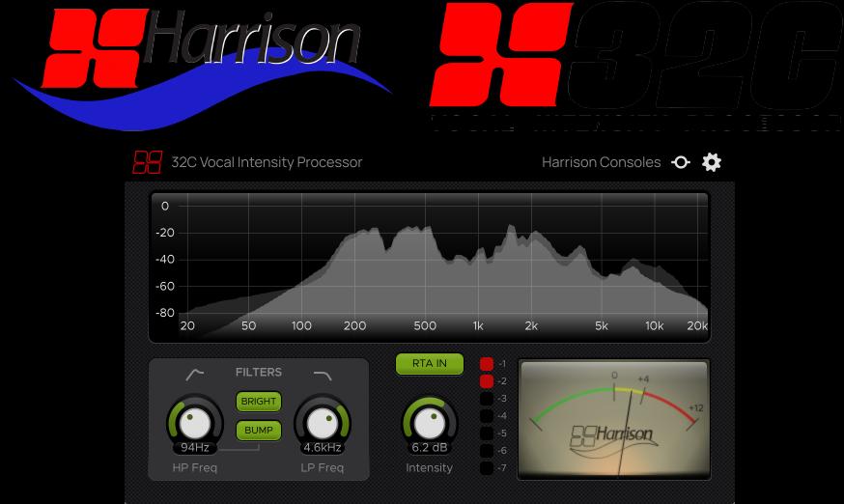This screenshot has height=504, width=844.
Task: Click the 4.6kHz value field
Action: (323, 448)
